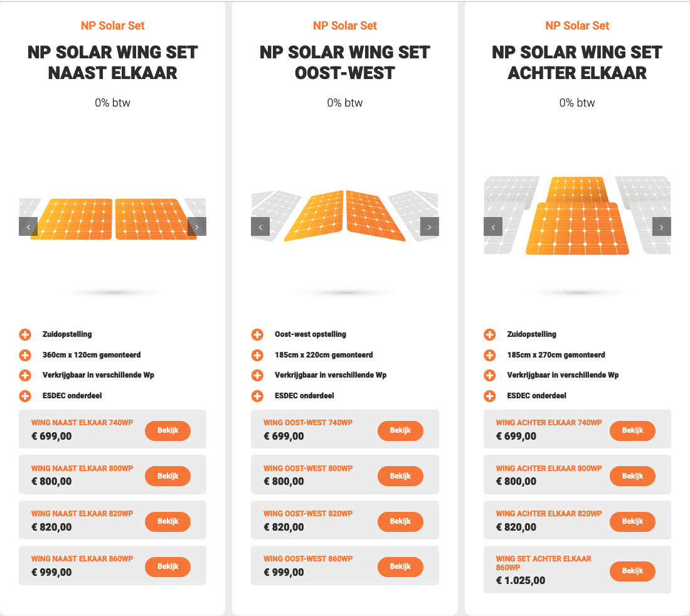Click previous arrow on Naast Elkaar carousel
This screenshot has height=616, width=690.
[28, 226]
